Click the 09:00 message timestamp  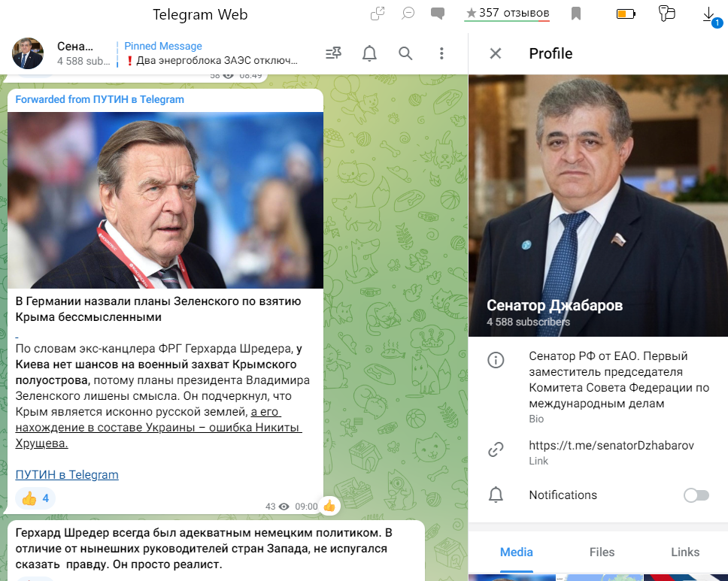(306, 507)
